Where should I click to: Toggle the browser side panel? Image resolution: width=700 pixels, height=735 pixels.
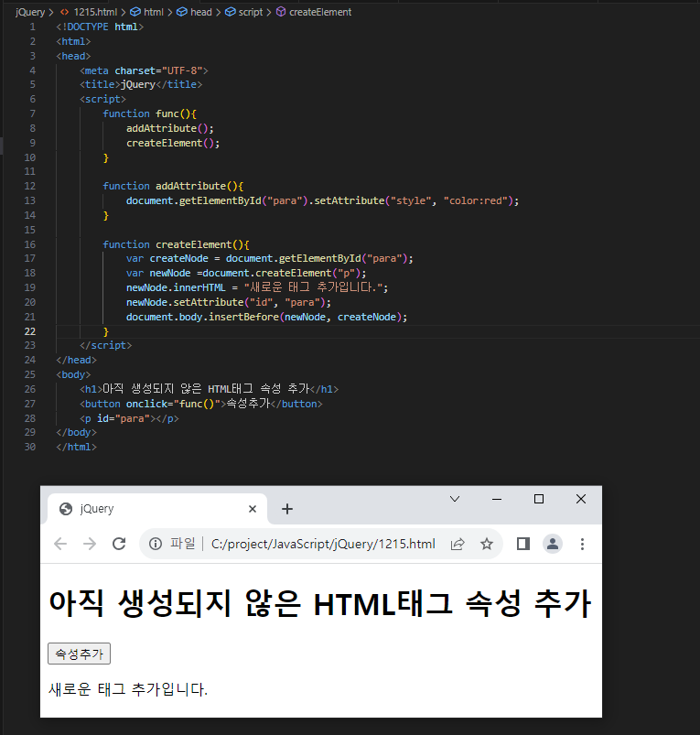(523, 544)
